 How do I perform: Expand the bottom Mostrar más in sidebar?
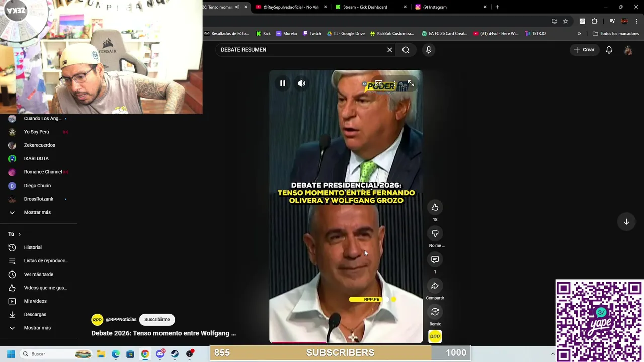point(38,328)
